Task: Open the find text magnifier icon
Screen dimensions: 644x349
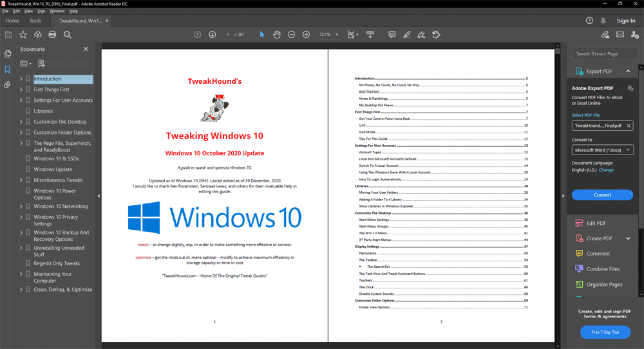Action: point(68,35)
